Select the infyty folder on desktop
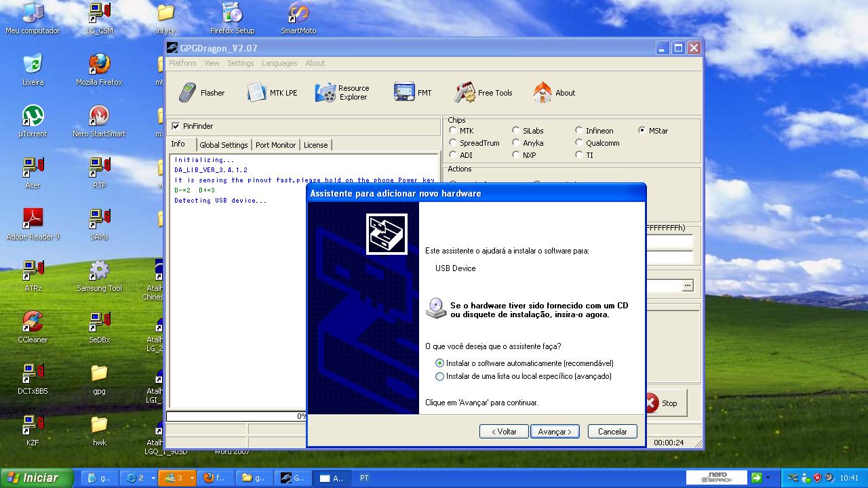 165,18
